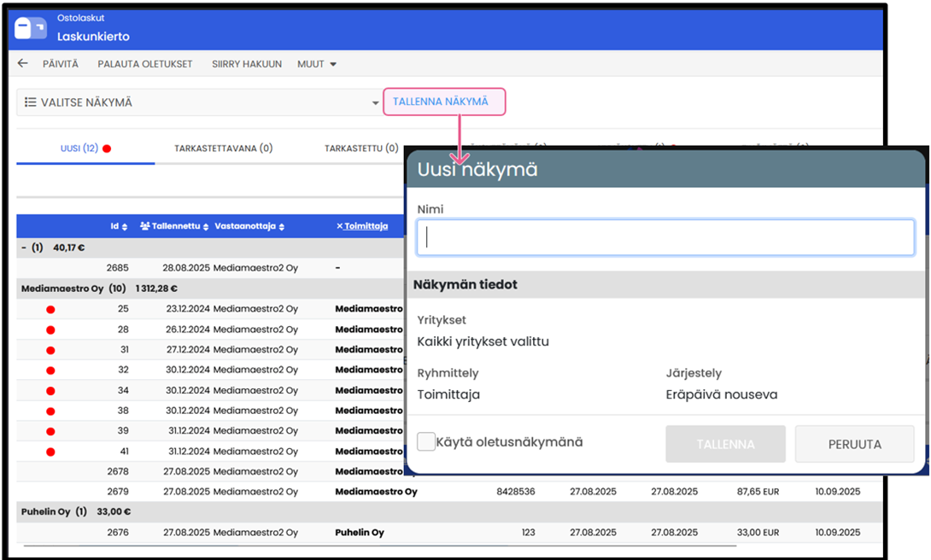Click the red status dot on invoice 25
The height and width of the screenshot is (560, 931).
(50, 309)
